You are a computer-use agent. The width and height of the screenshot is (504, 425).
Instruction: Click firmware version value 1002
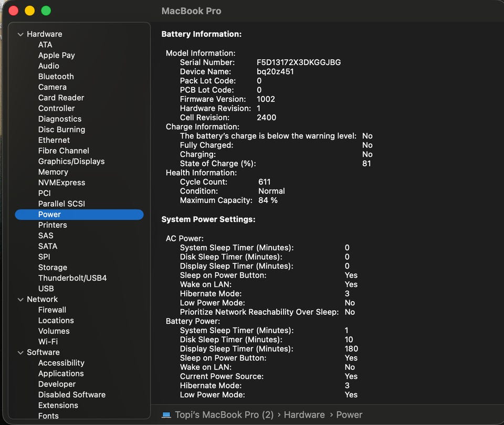[x=266, y=99]
